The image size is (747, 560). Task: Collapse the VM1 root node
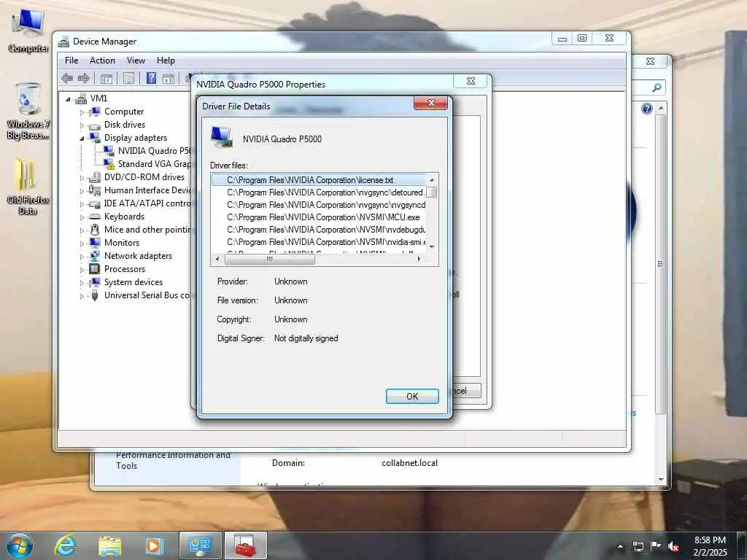[x=68, y=99]
